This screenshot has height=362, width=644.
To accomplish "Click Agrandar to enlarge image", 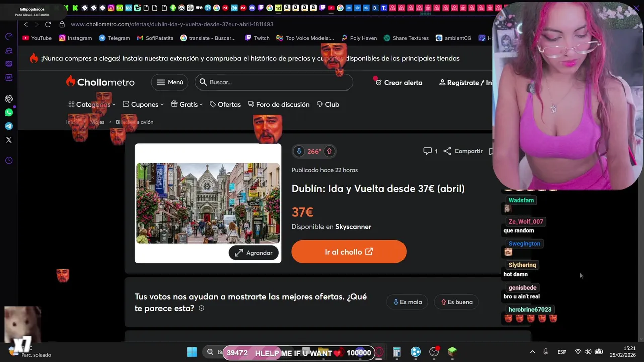I will (254, 253).
